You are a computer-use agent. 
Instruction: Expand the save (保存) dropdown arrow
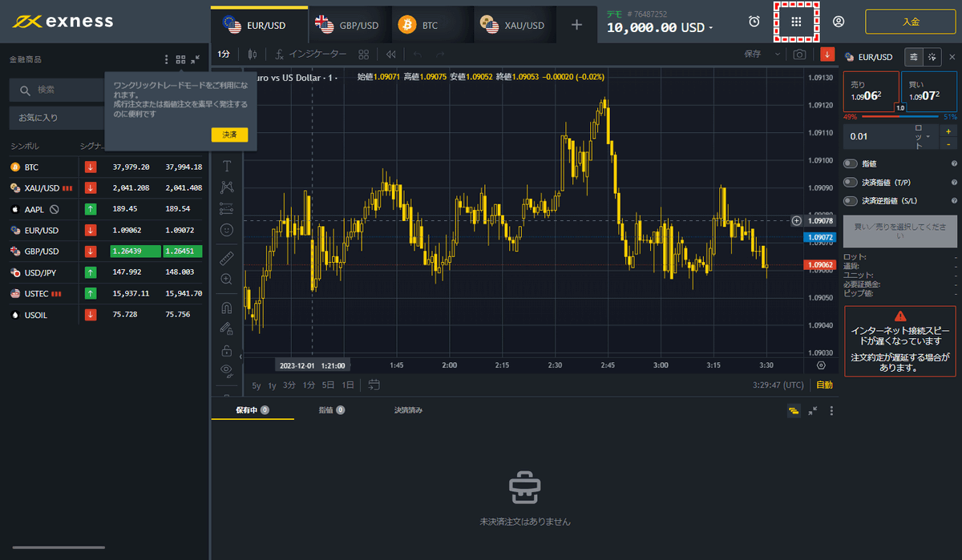[x=776, y=54]
